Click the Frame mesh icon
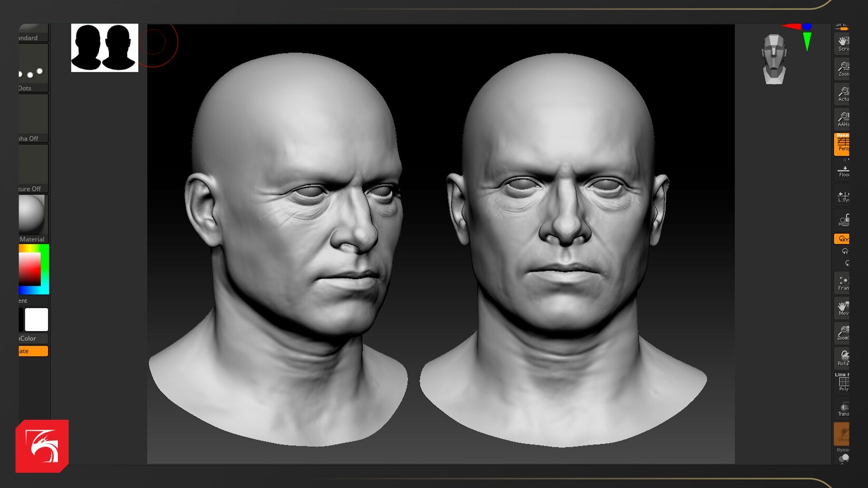868x488 pixels. (x=842, y=283)
